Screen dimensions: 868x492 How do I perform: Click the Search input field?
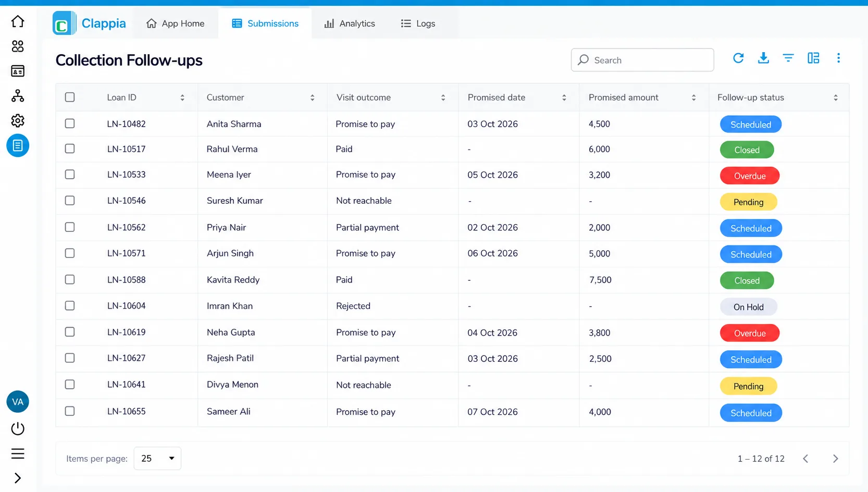tap(642, 60)
